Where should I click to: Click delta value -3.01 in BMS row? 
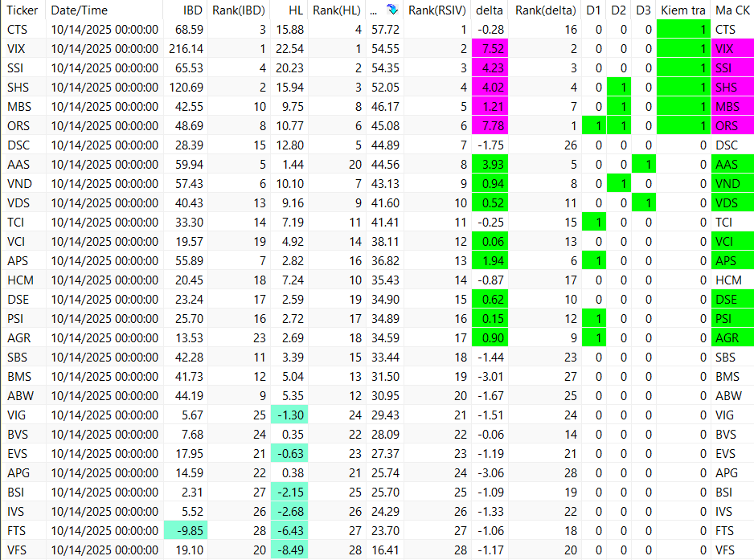coord(490,376)
